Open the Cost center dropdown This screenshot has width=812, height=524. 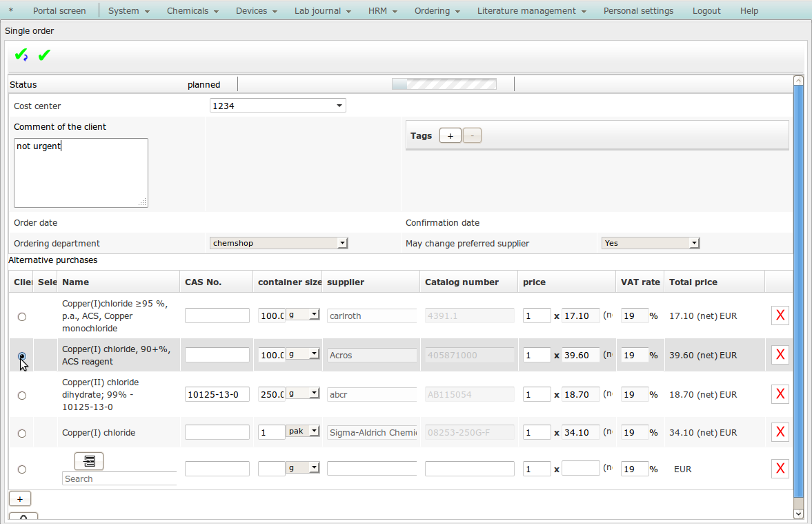(x=277, y=106)
